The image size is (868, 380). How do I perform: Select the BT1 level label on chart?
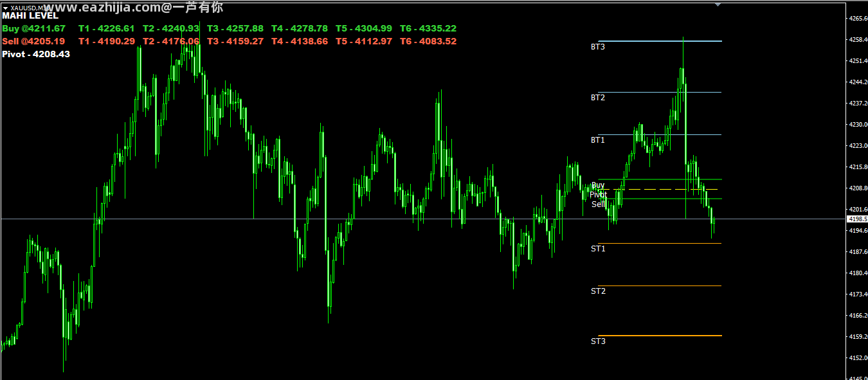click(x=598, y=140)
